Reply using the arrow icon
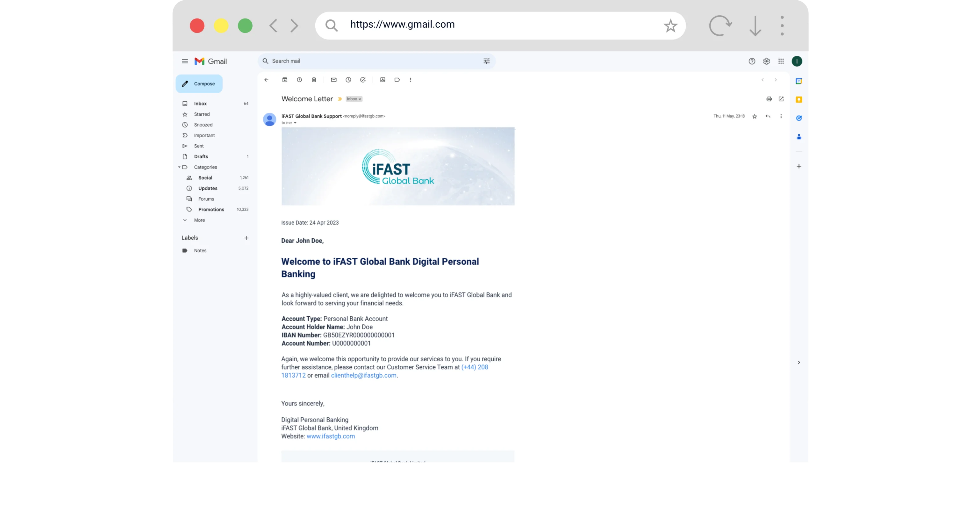The width and height of the screenshot is (980, 519). [x=768, y=116]
